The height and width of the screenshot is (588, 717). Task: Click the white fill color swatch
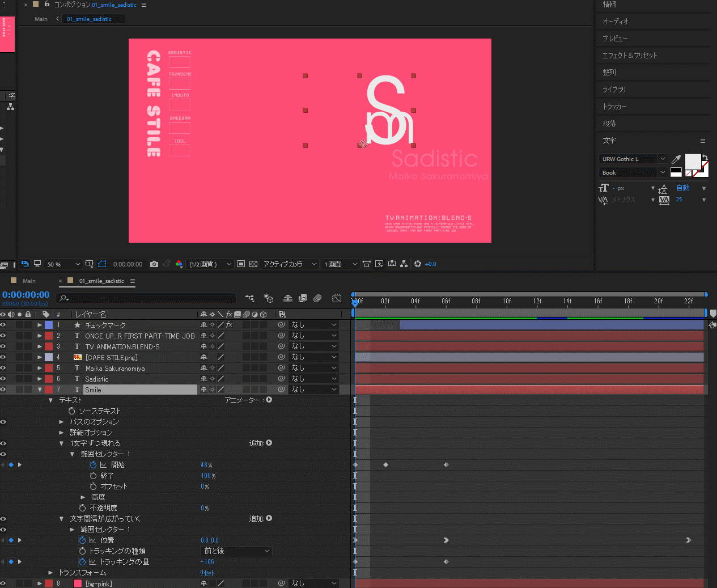click(693, 162)
